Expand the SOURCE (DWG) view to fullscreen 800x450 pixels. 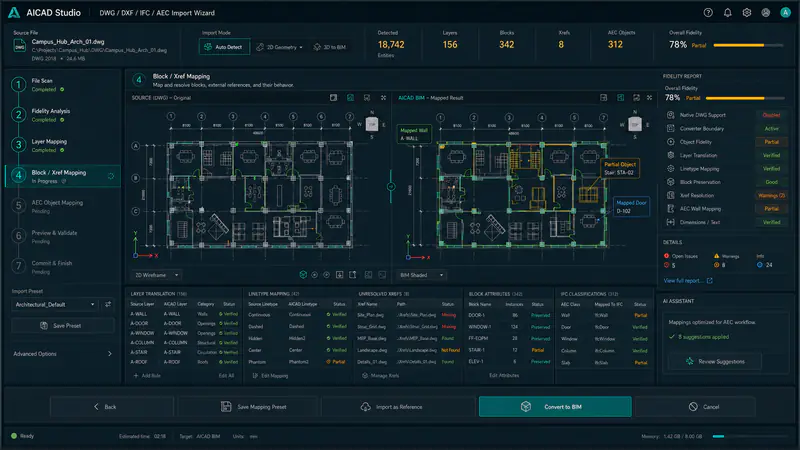coord(383,97)
